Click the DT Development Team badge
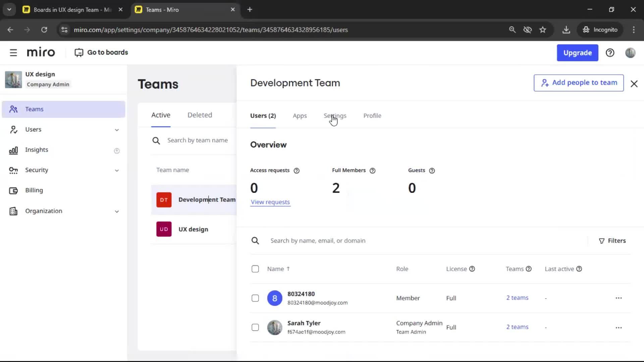The height and width of the screenshot is (362, 644). (x=164, y=200)
